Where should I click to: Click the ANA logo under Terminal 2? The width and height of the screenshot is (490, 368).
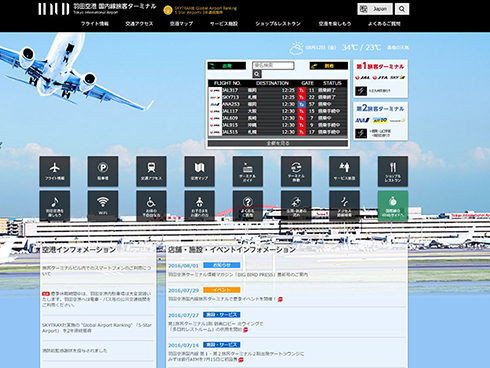pyautogui.click(x=362, y=120)
